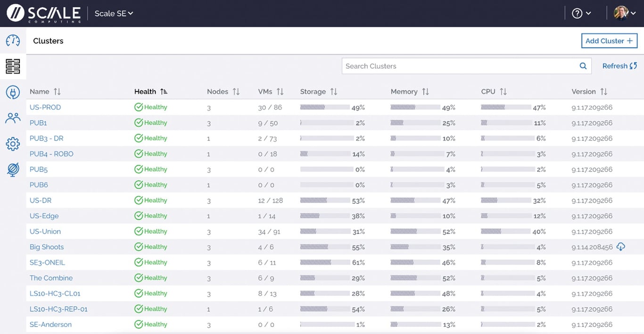Viewport: 644px width, 334px height.
Task: Click the Health column header text
Action: coord(145,92)
